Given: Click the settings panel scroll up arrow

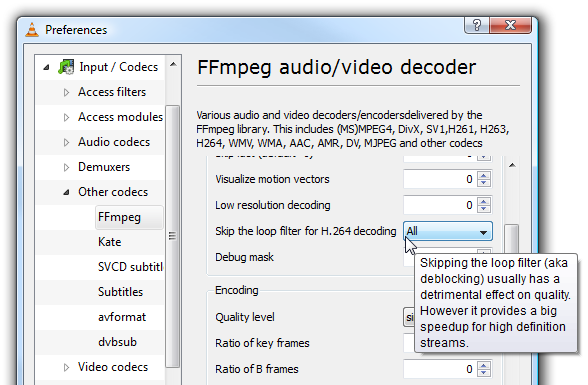Looking at the screenshot, I should [x=512, y=165].
